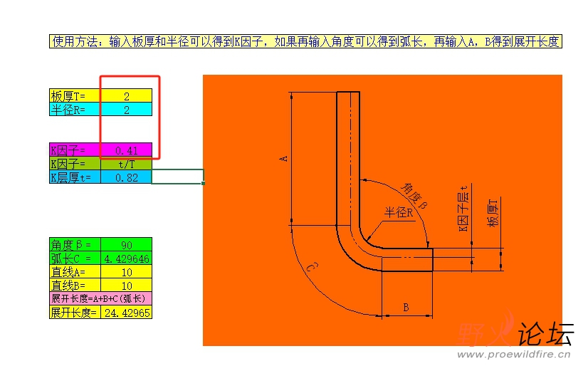
Task: Click the 半径R label in the diagram
Action: (x=398, y=213)
